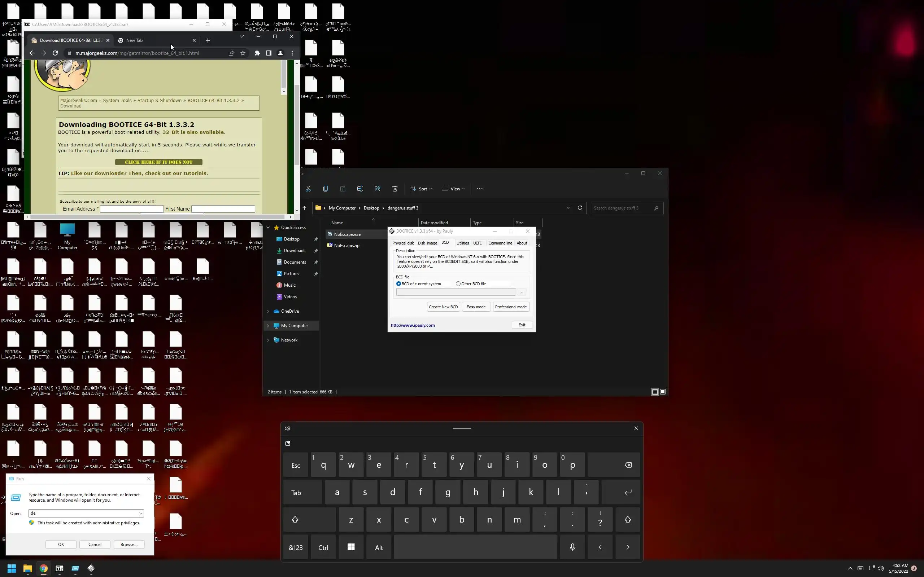Click 7-Zip icon in the taskbar
This screenshot has height=577, width=924.
tap(60, 569)
